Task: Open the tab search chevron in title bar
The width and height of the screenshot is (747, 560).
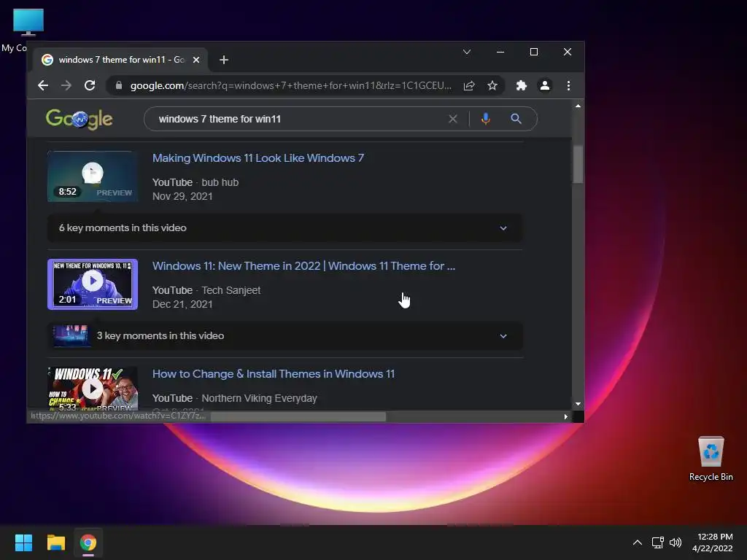Action: pyautogui.click(x=467, y=52)
